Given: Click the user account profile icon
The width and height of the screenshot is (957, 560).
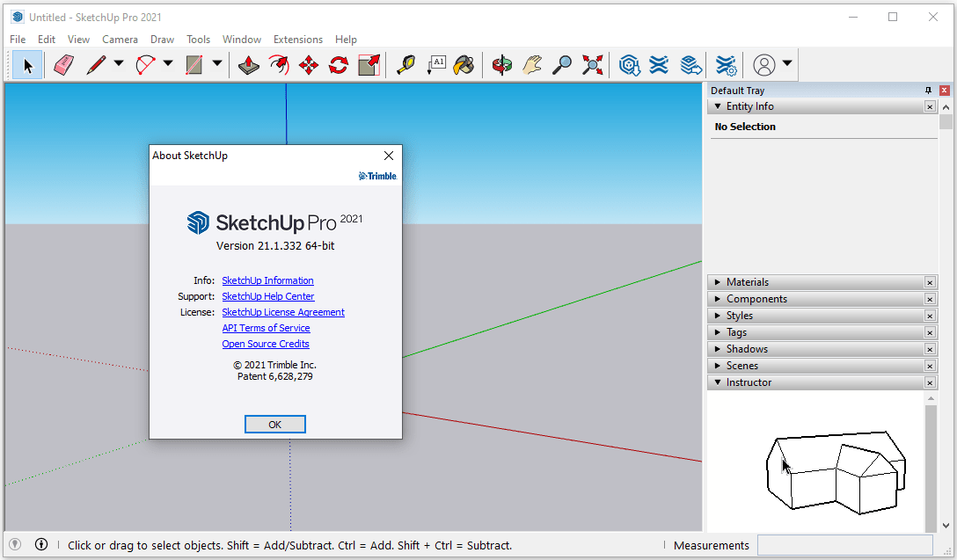Looking at the screenshot, I should tap(764, 65).
